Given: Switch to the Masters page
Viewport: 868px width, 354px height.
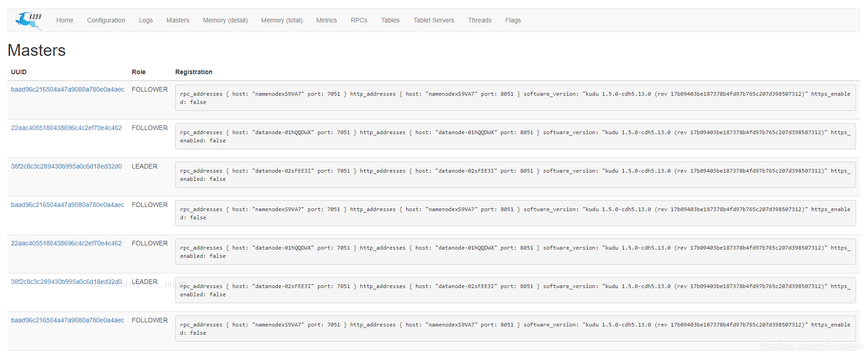Looking at the screenshot, I should click(178, 20).
